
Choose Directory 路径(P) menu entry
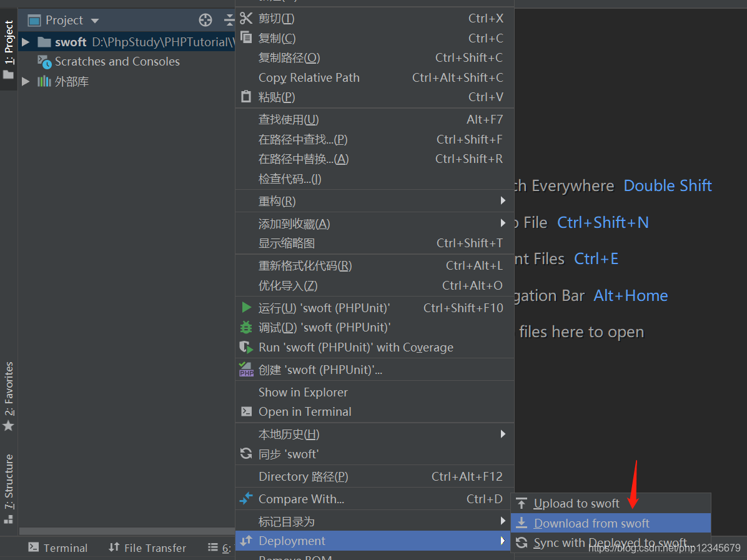point(375,476)
